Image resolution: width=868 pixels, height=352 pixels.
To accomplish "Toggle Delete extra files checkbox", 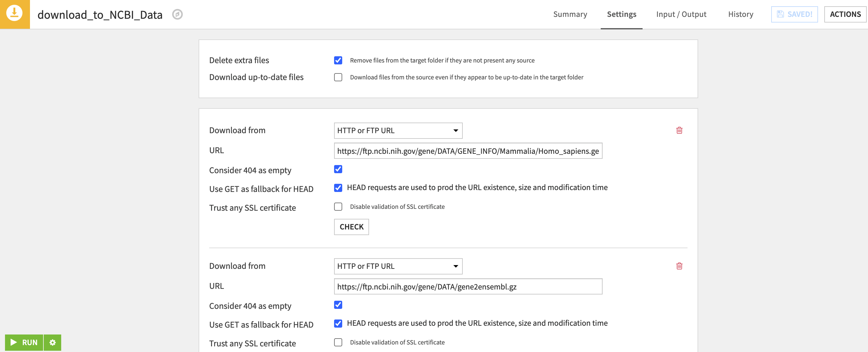I will click(338, 60).
